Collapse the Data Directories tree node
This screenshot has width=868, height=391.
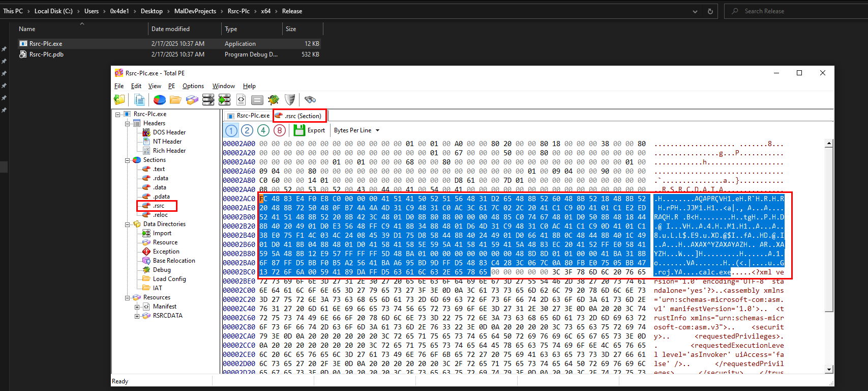(x=128, y=224)
